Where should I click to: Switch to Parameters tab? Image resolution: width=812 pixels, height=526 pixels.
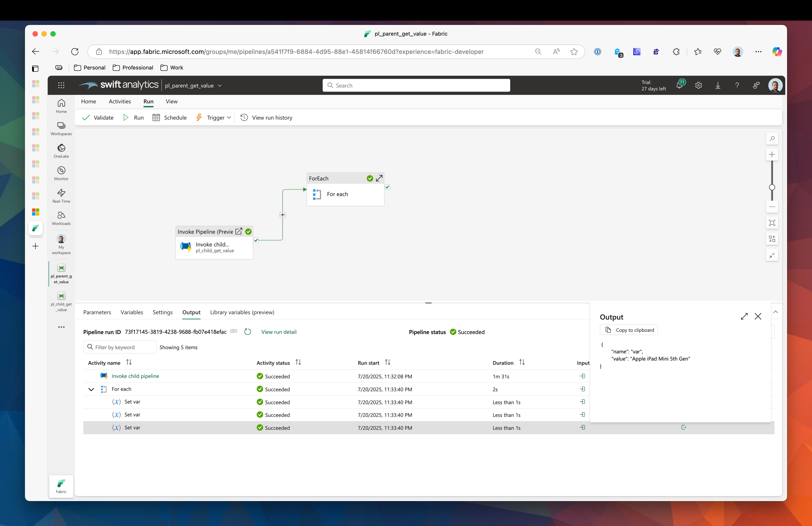tap(97, 312)
